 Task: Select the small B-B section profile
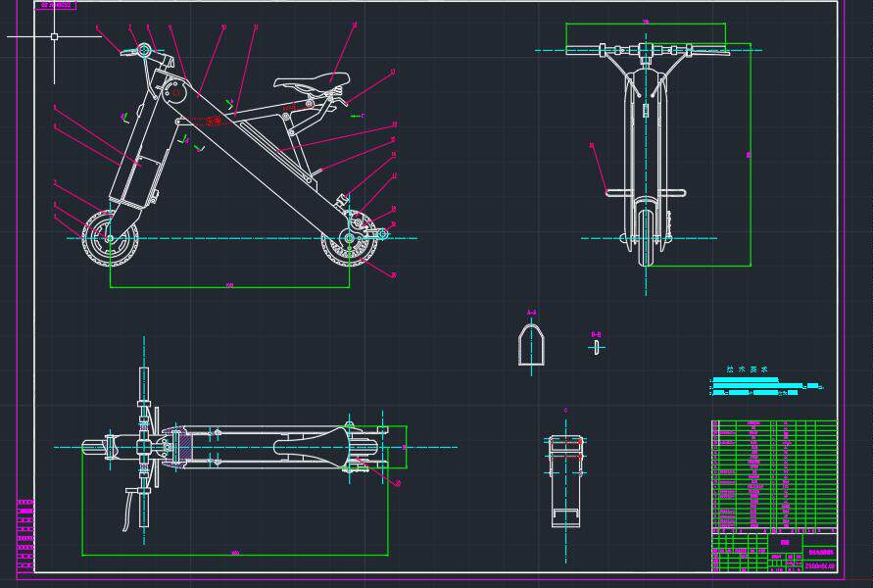pyautogui.click(x=597, y=348)
